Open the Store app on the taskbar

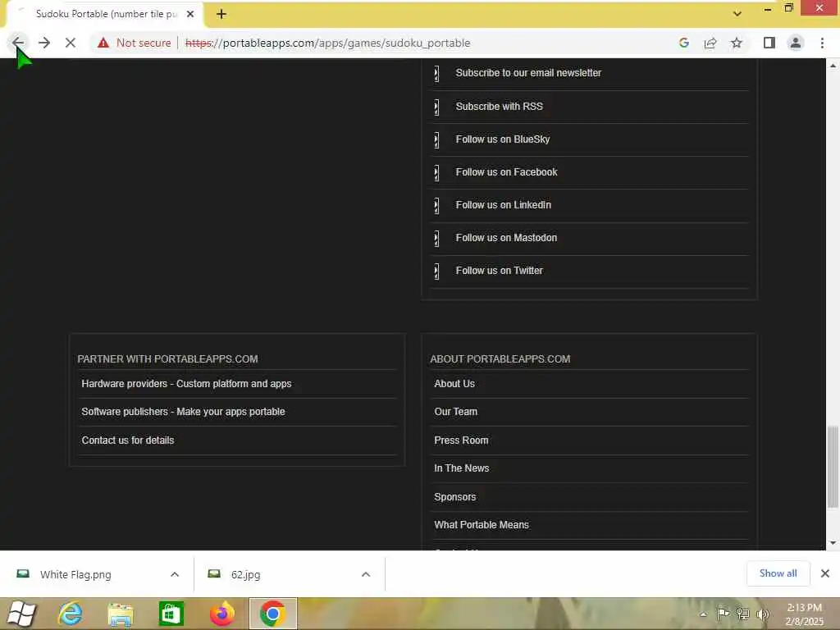(171, 614)
